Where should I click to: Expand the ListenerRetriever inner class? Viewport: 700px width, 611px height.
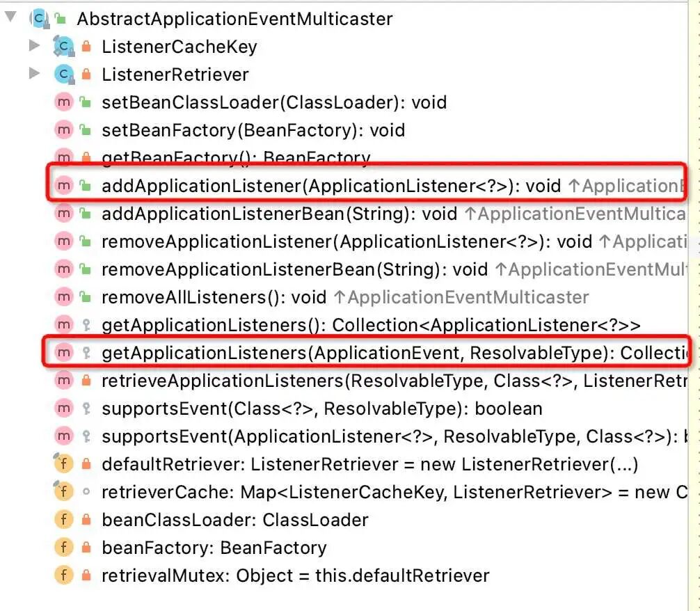pyautogui.click(x=34, y=73)
